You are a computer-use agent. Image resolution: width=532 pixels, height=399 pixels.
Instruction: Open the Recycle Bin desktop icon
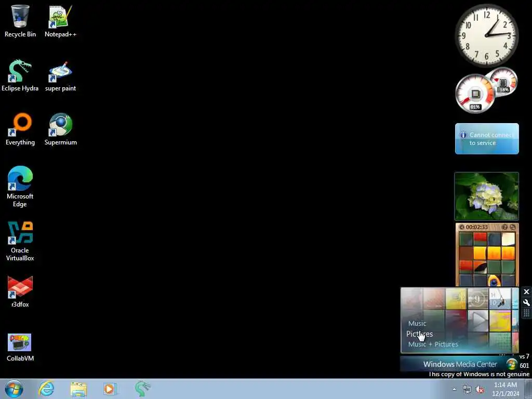pos(20,21)
